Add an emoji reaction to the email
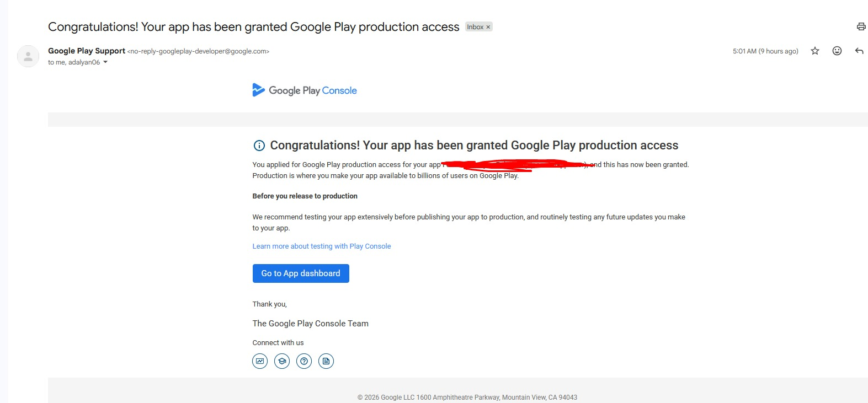 click(x=837, y=51)
